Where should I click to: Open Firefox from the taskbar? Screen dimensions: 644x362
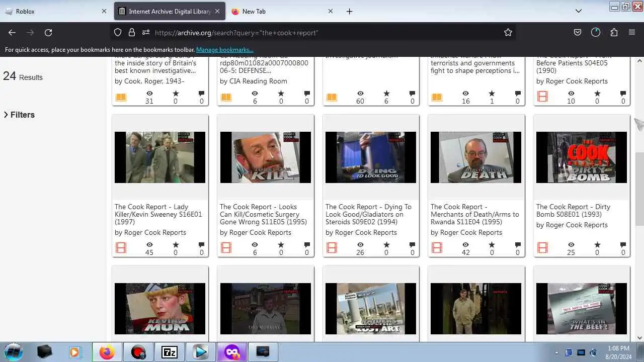(107, 352)
